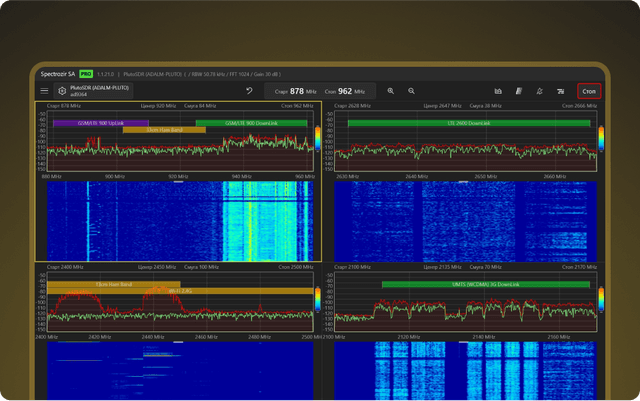Open the band plan list icon
Viewport: 640px width, 401px height.
point(519,91)
